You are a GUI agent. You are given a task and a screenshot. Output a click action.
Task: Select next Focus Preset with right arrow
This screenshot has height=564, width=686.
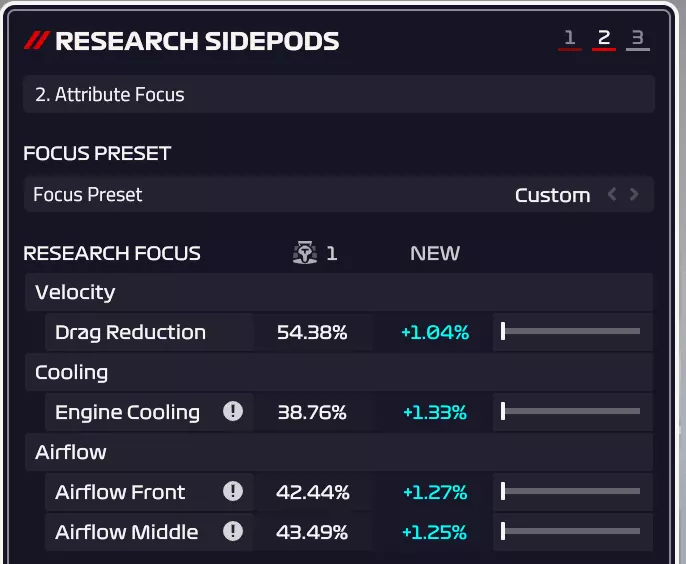[x=634, y=195]
